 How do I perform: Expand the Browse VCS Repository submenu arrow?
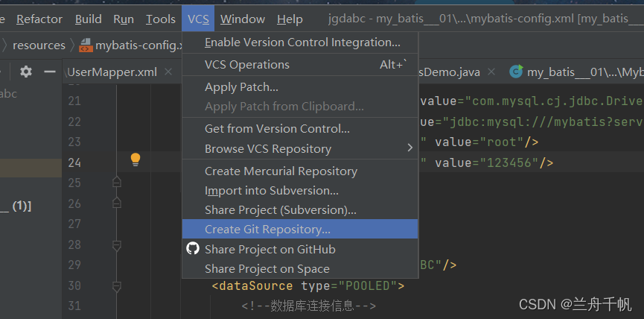[x=409, y=148]
